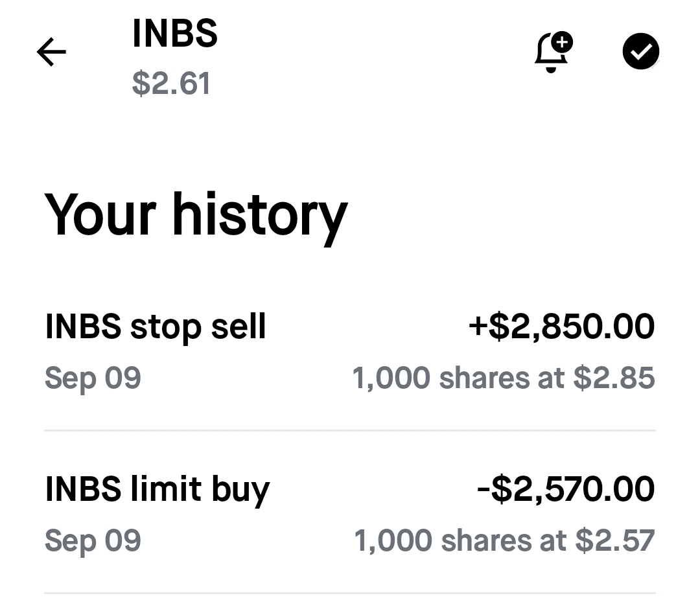Click the word history in the heading

click(x=259, y=215)
